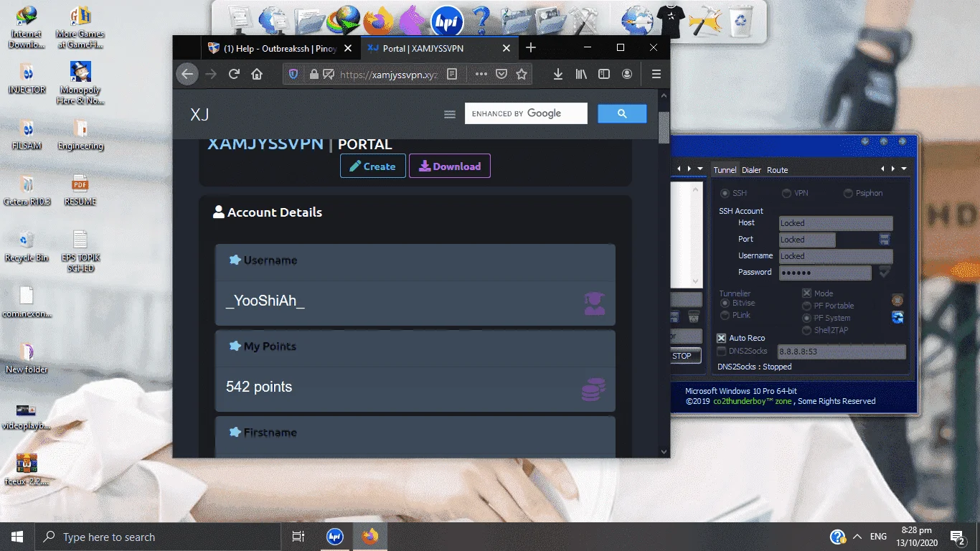Toggle the Auto Reco checkbox
The width and height of the screenshot is (980, 551).
click(x=722, y=338)
